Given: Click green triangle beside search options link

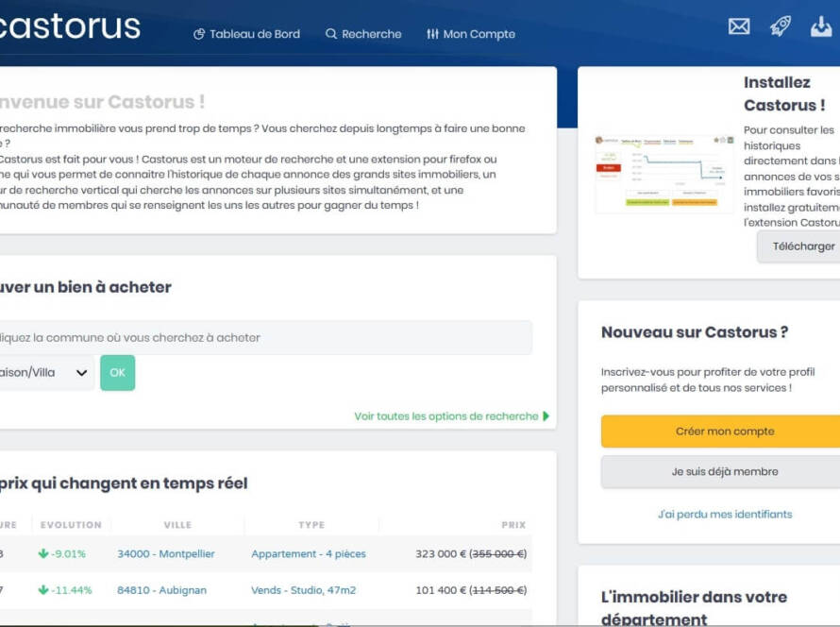Looking at the screenshot, I should (x=546, y=416).
